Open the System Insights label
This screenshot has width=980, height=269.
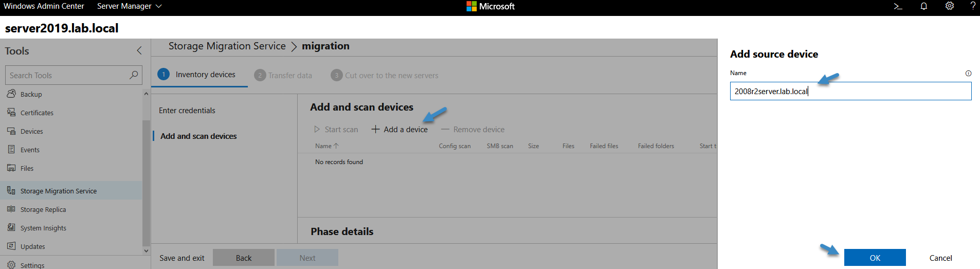[x=43, y=228]
